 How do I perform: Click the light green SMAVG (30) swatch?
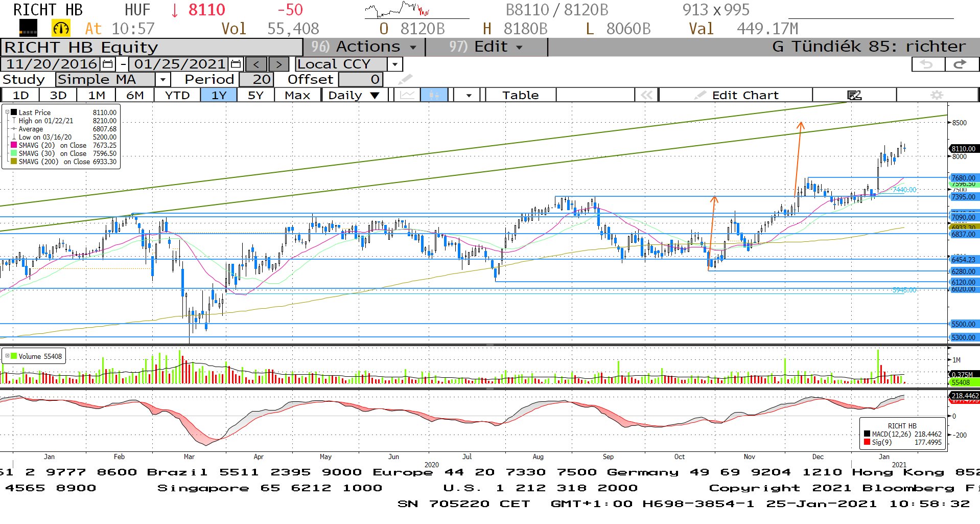[x=14, y=153]
